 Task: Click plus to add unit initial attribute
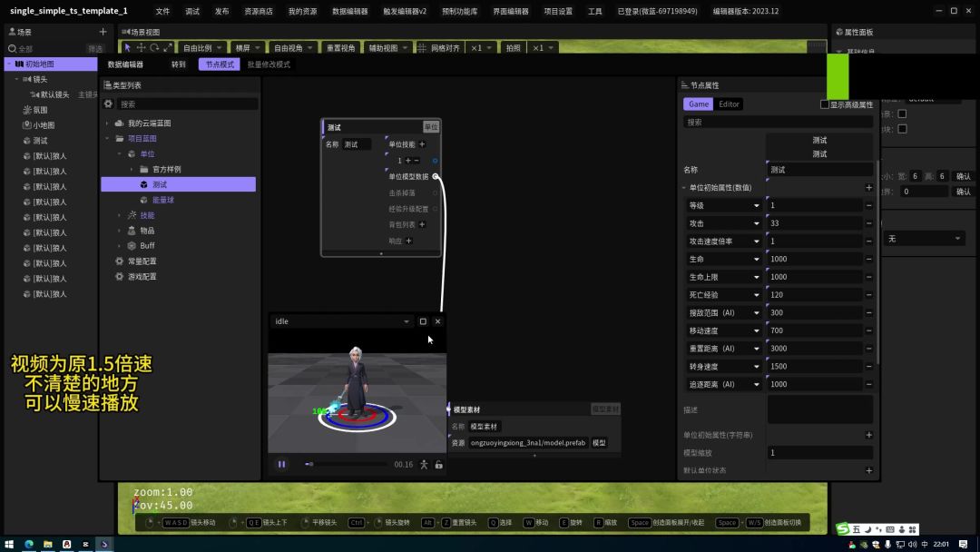click(x=868, y=188)
